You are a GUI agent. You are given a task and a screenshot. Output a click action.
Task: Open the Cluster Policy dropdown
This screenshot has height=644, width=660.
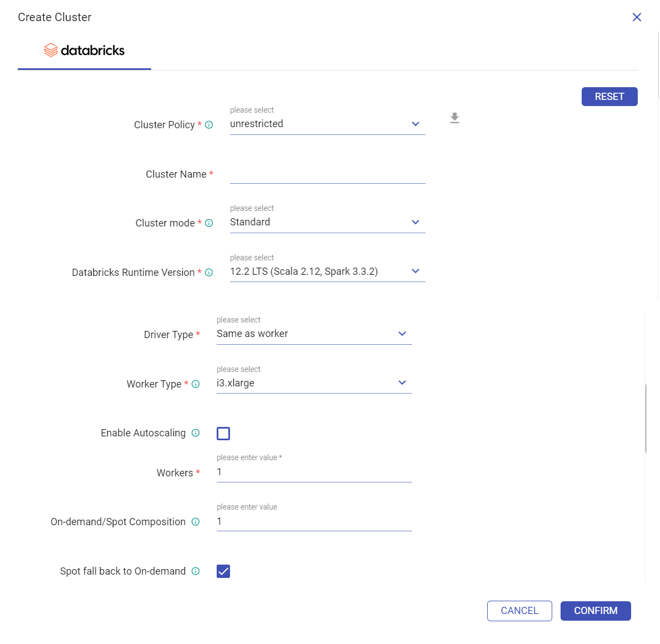(x=327, y=124)
